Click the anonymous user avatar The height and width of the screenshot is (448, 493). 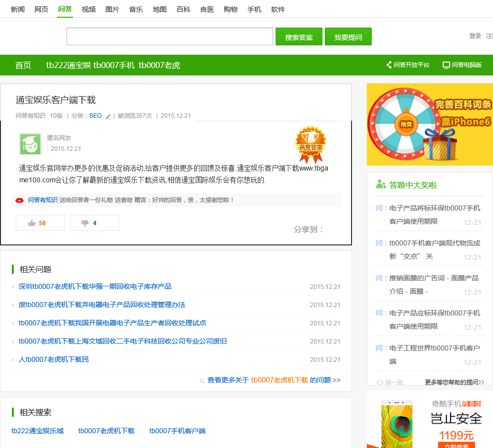pyautogui.click(x=30, y=144)
